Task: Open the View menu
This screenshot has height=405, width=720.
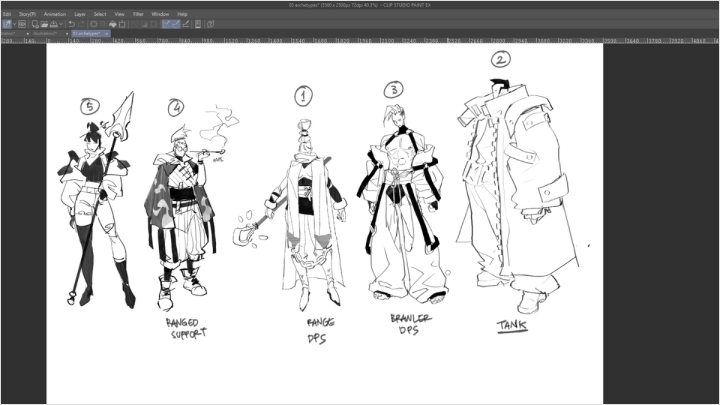Action: [x=119, y=14]
